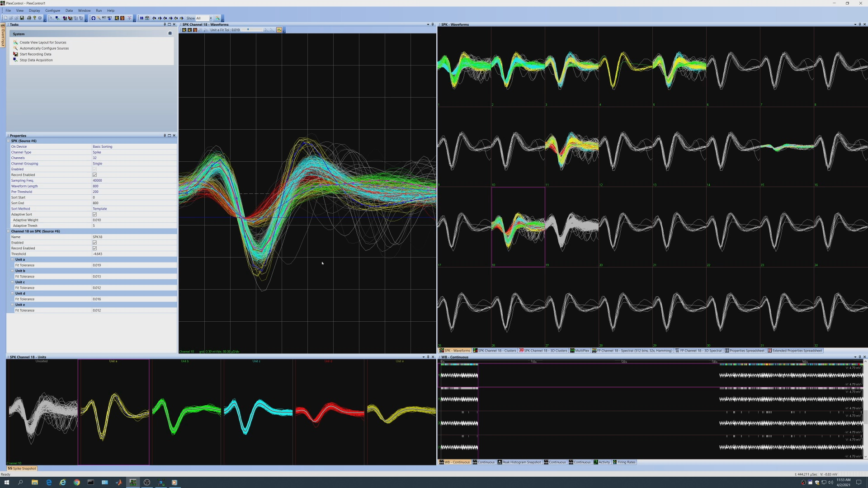Image resolution: width=868 pixels, height=488 pixels.
Task: Collapse the Unit c group
Action: (12, 282)
